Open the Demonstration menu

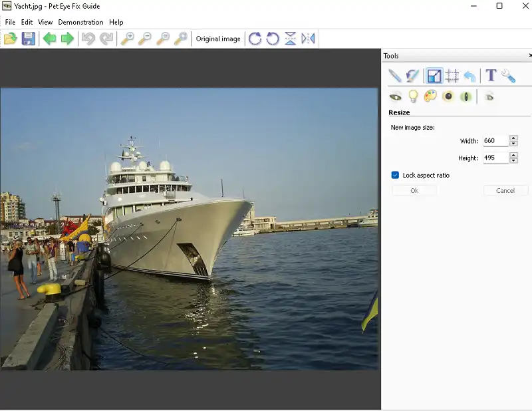(80, 22)
